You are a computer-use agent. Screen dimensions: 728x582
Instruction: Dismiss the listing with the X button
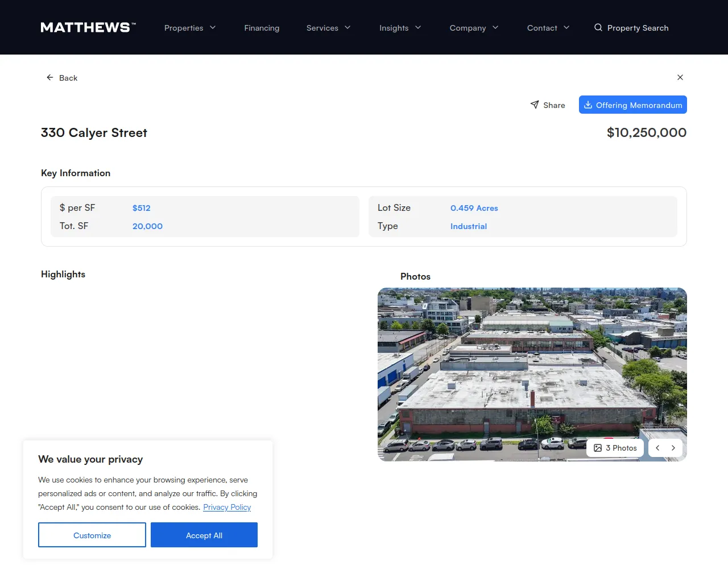pos(680,77)
